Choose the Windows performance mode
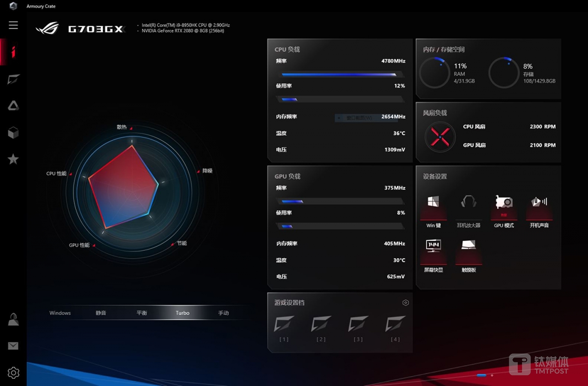This screenshot has height=386, width=588. click(60, 313)
